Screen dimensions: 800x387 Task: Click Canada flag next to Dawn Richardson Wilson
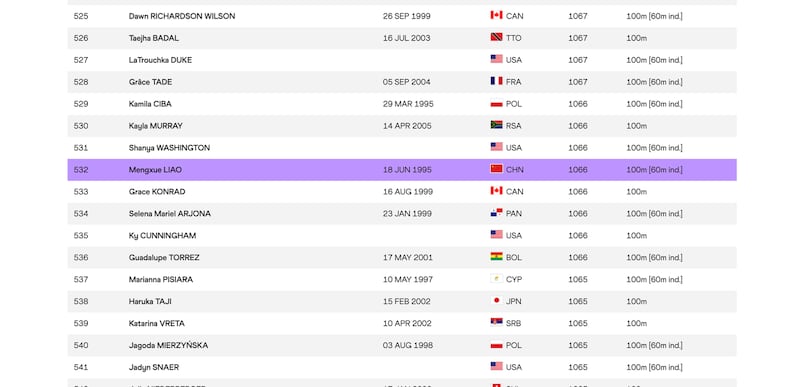(x=496, y=15)
